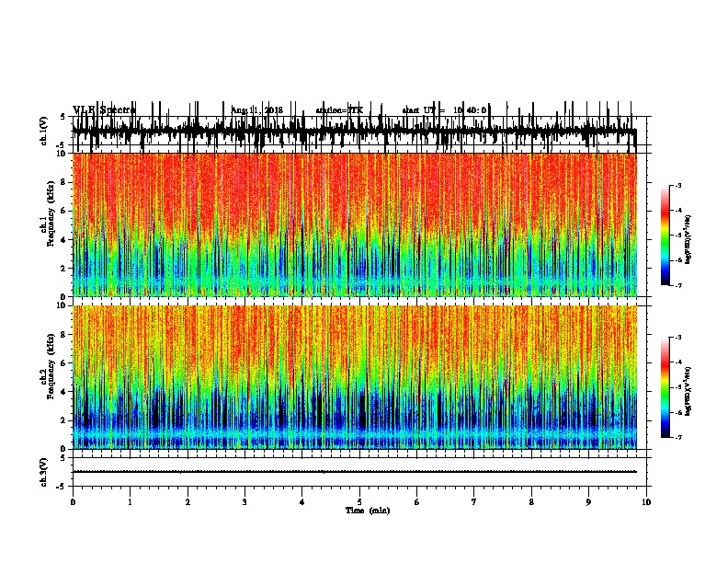Click time axis tick label "7"
Viewport: 728px width, 563px height.
474,502
